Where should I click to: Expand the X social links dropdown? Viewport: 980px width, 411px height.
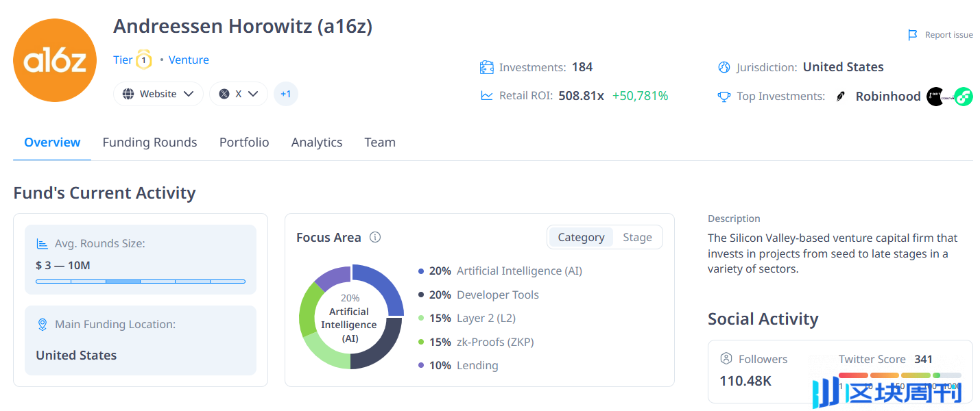[239, 94]
